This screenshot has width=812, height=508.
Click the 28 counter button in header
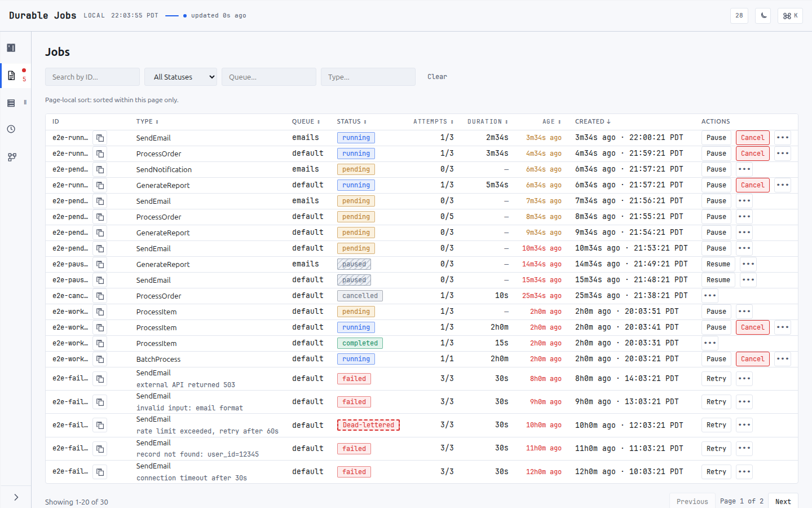coord(739,16)
